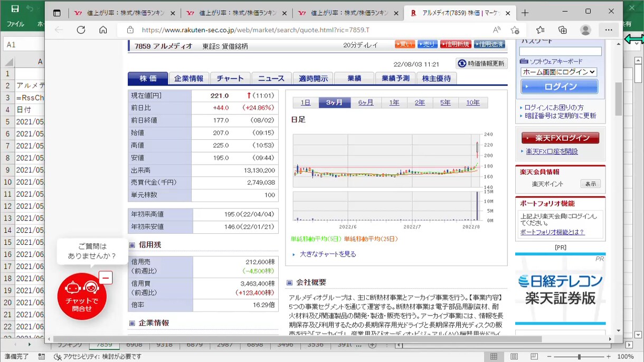This screenshot has height=362, width=644.
Task: Go to the browser Home page
Action: tap(103, 30)
